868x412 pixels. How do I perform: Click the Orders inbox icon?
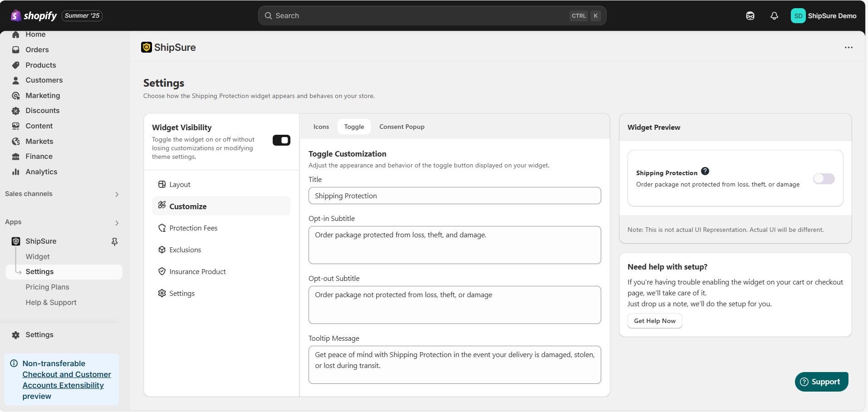[x=16, y=50]
